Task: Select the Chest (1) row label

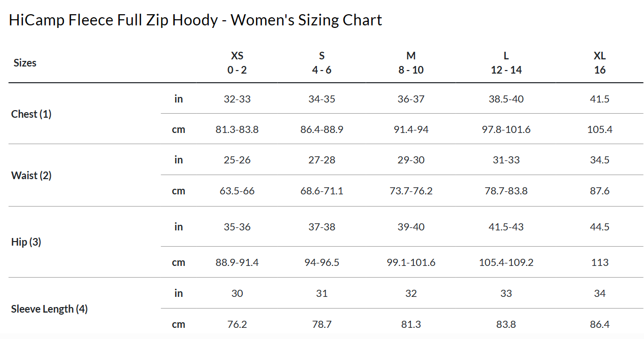Action: pos(31,114)
